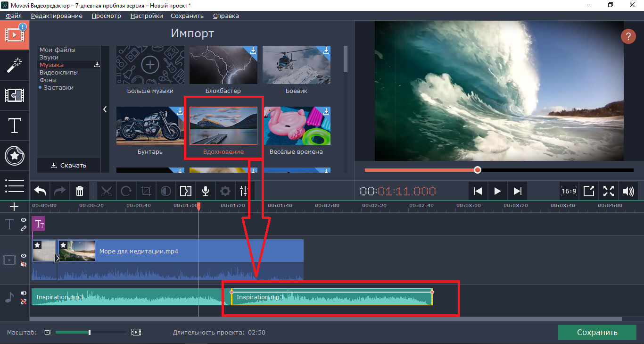Open the Stickers star panel
This screenshot has height=344, width=644.
point(15,155)
